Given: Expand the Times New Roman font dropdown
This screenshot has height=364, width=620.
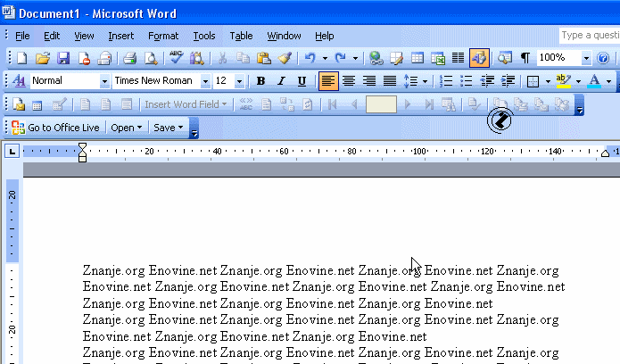Looking at the screenshot, I should (x=205, y=81).
